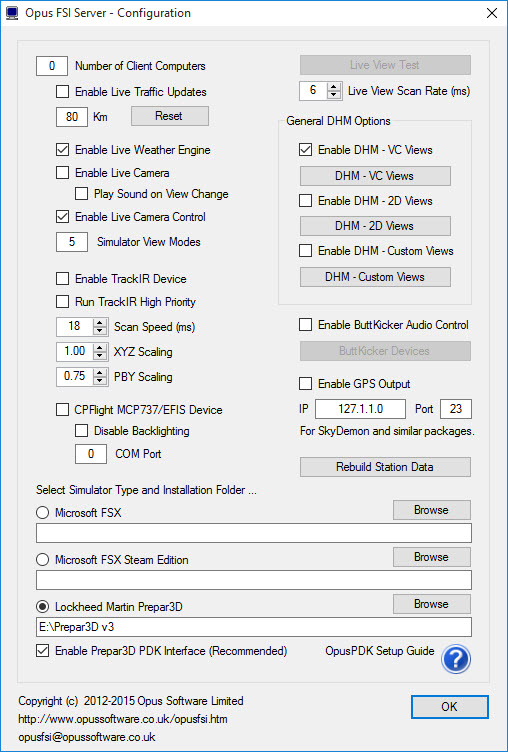Image resolution: width=508 pixels, height=752 pixels.
Task: Toggle Run TrackIR High Priority
Action: click(62, 302)
